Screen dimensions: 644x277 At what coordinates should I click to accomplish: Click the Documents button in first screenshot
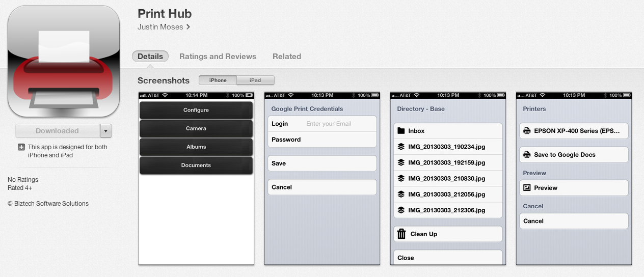pos(196,165)
